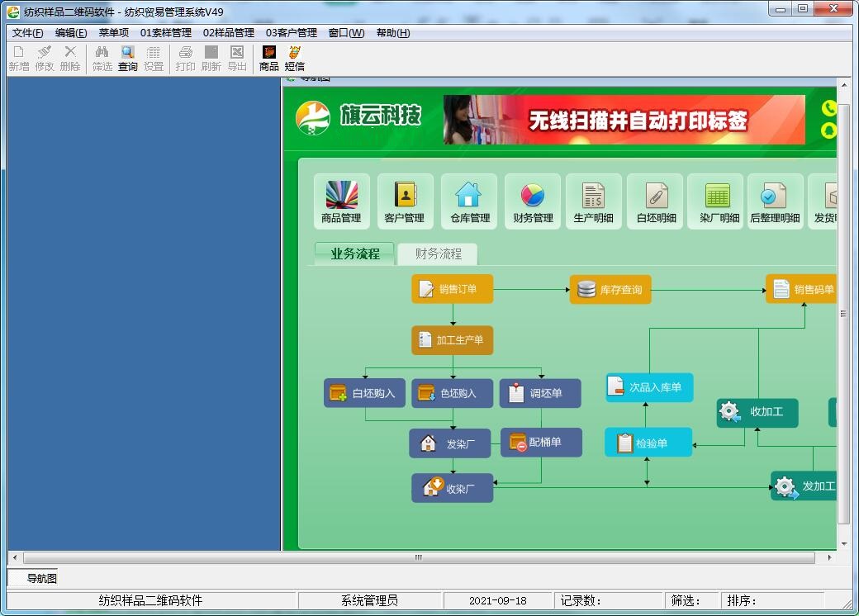Open 后整理明细 icon
859x616 pixels.
tap(776, 201)
